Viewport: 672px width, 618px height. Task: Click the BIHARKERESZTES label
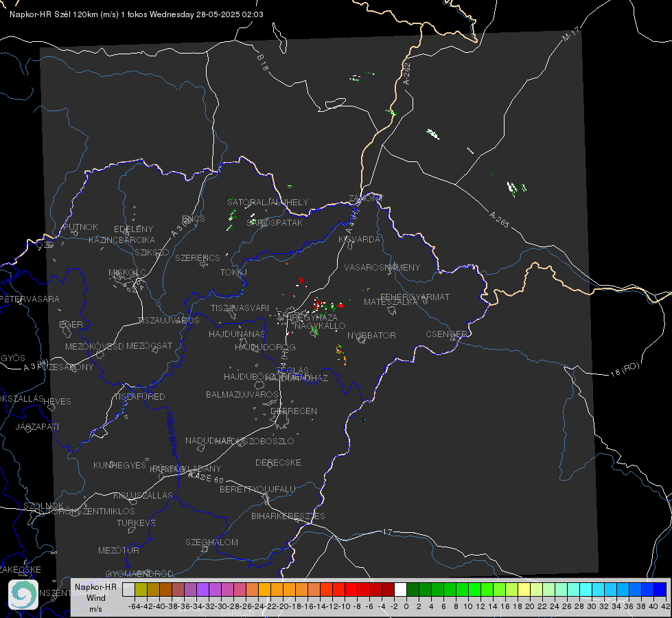pyautogui.click(x=288, y=516)
